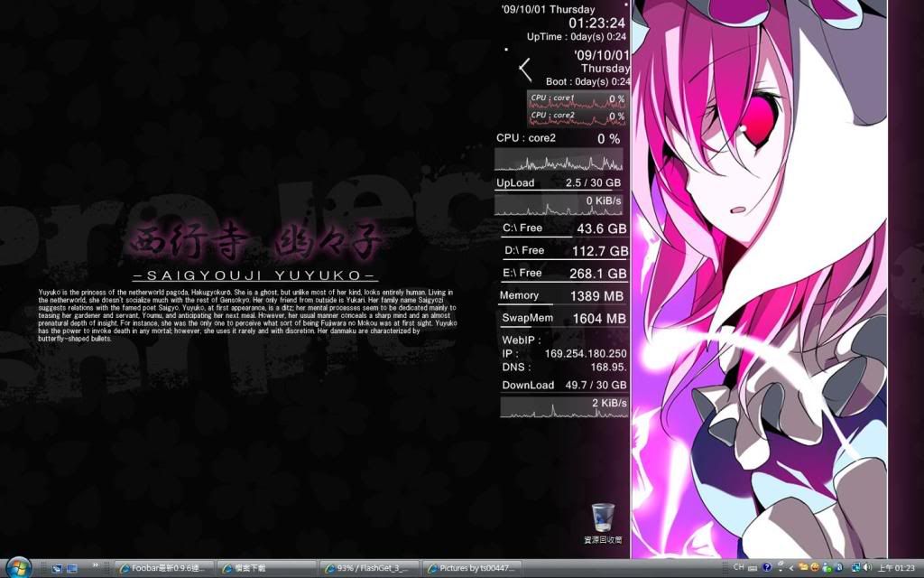
Task: Click the volume speaker tray icon
Action: pos(866,568)
